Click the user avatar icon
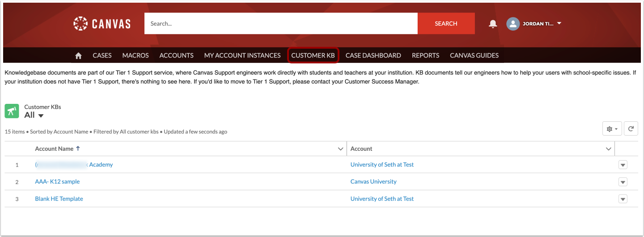 513,24
